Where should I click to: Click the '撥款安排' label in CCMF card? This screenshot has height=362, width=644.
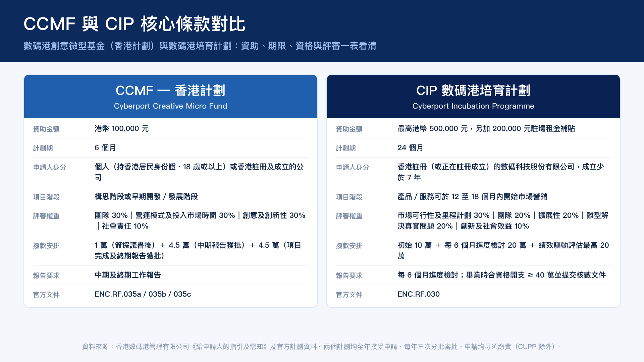46,246
